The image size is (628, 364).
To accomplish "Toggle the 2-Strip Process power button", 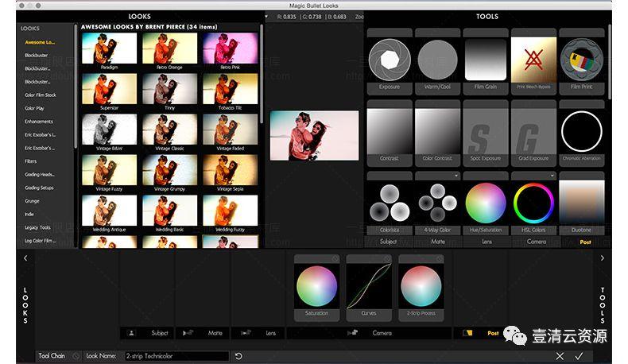I will (x=439, y=259).
